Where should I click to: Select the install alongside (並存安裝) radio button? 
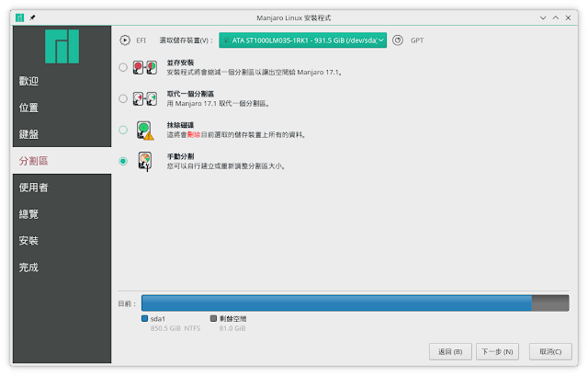point(123,67)
